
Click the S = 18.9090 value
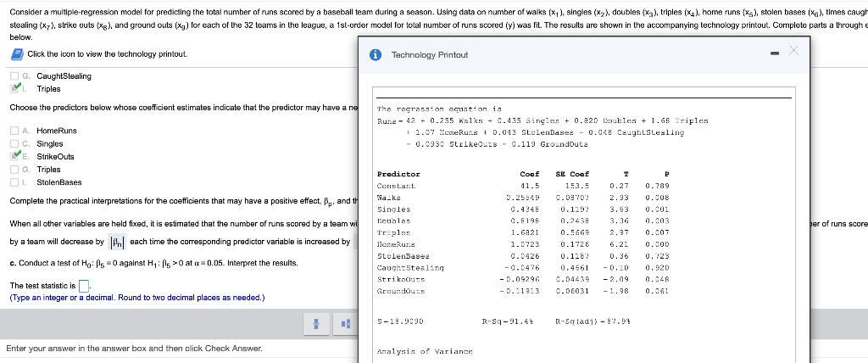tap(400, 321)
